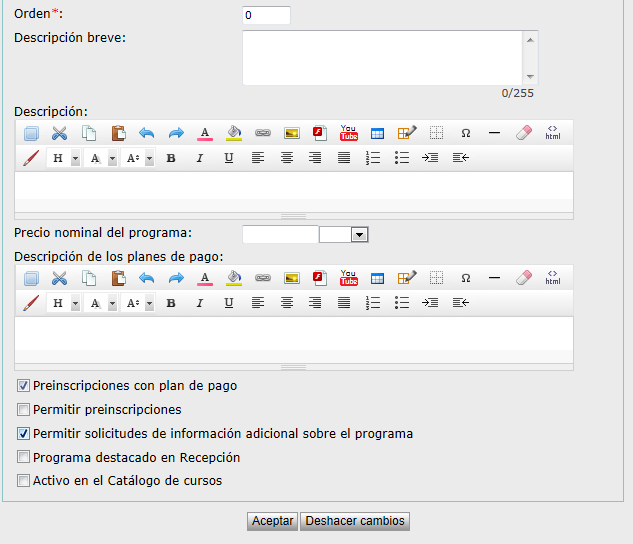The image size is (633, 544).
Task: Decrease indent in Descripción editor
Action: click(x=461, y=158)
